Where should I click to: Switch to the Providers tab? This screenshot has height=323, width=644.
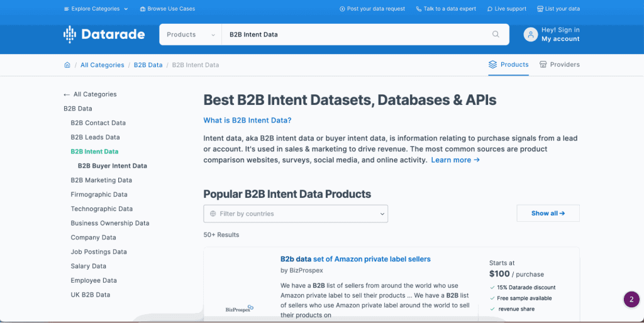coord(559,65)
